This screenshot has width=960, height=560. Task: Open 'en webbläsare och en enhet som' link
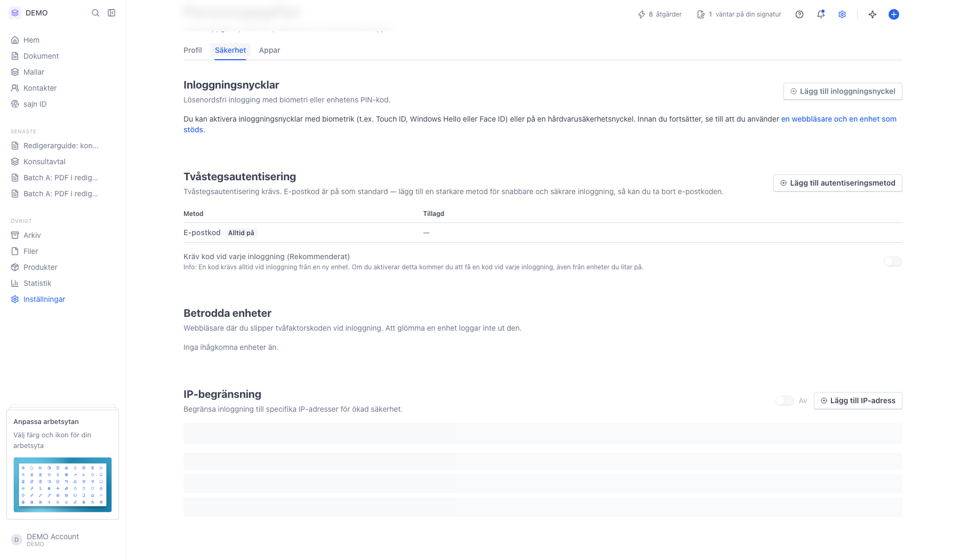click(x=838, y=119)
